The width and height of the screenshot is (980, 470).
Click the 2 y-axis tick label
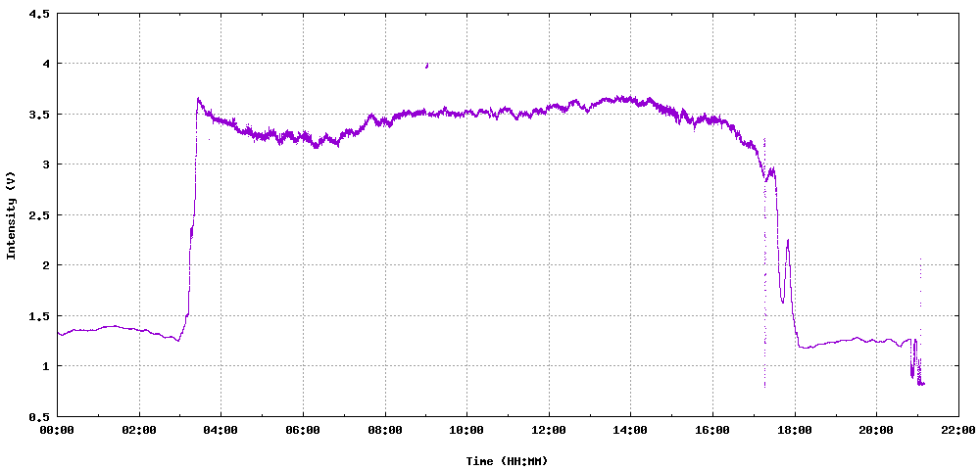(x=45, y=265)
